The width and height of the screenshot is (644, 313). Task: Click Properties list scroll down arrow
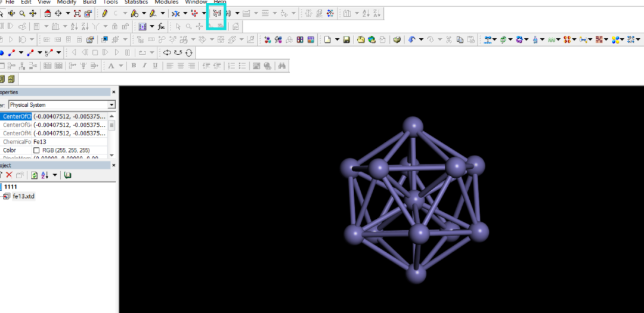112,155
